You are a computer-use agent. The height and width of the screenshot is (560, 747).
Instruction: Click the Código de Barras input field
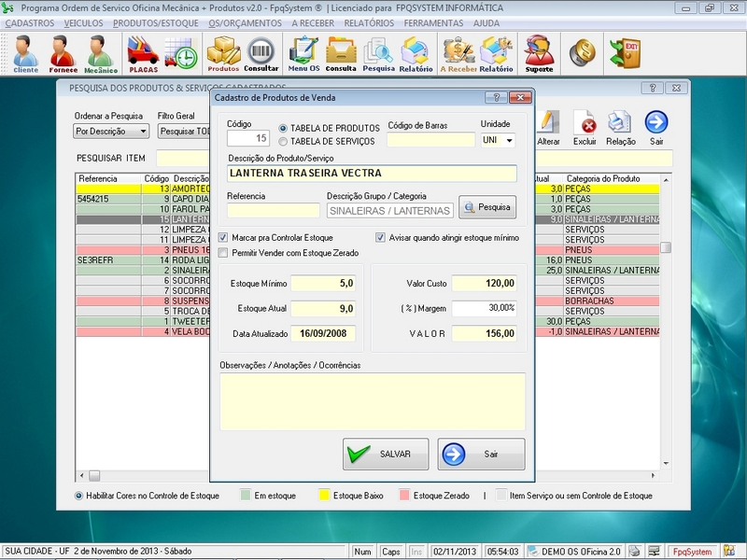click(430, 140)
